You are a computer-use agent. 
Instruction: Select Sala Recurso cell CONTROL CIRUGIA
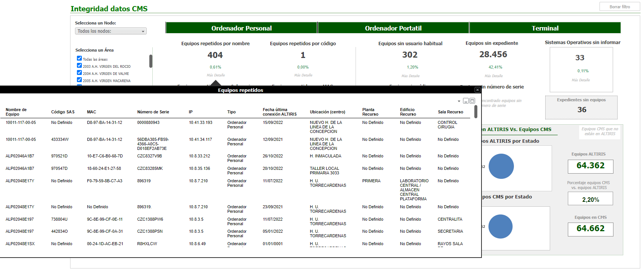448,125
